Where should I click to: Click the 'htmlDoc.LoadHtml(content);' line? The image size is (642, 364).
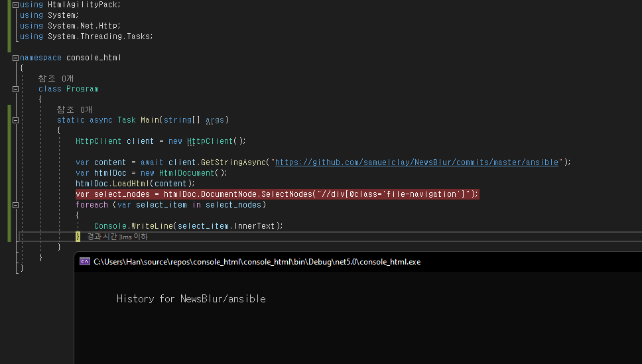(x=135, y=184)
